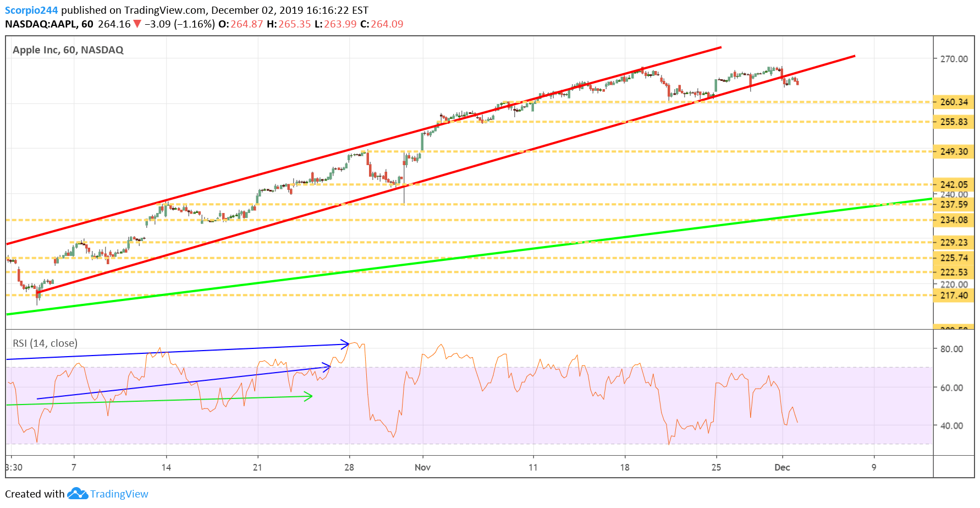Select the 242.05 price level label
Viewport: 980px width, 508px height.
(954, 185)
